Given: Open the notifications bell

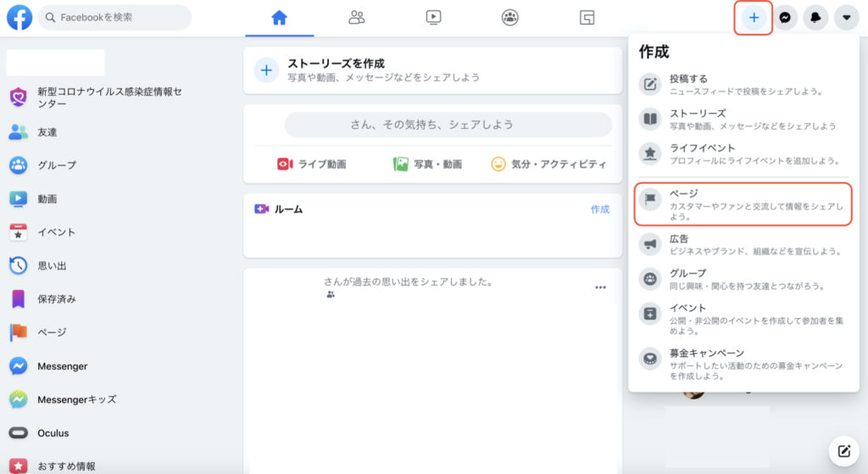Looking at the screenshot, I should [x=815, y=18].
